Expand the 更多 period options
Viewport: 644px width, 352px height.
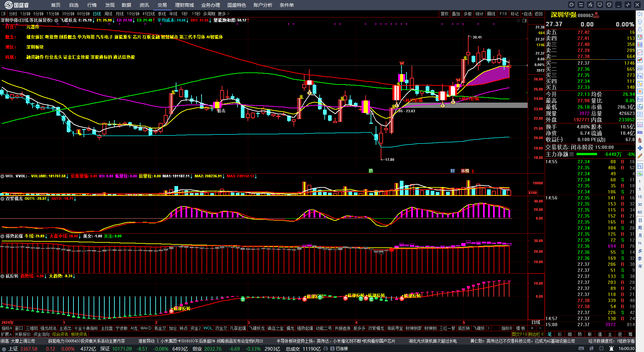point(223,14)
